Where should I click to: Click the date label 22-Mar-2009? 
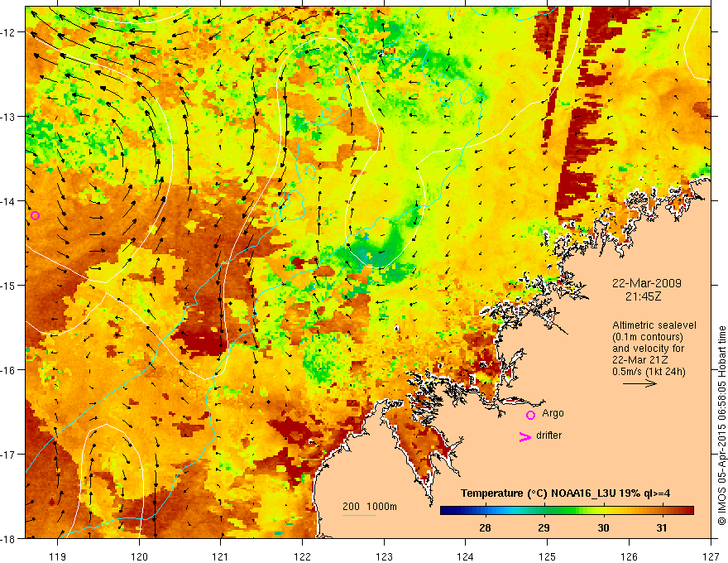[x=646, y=283]
